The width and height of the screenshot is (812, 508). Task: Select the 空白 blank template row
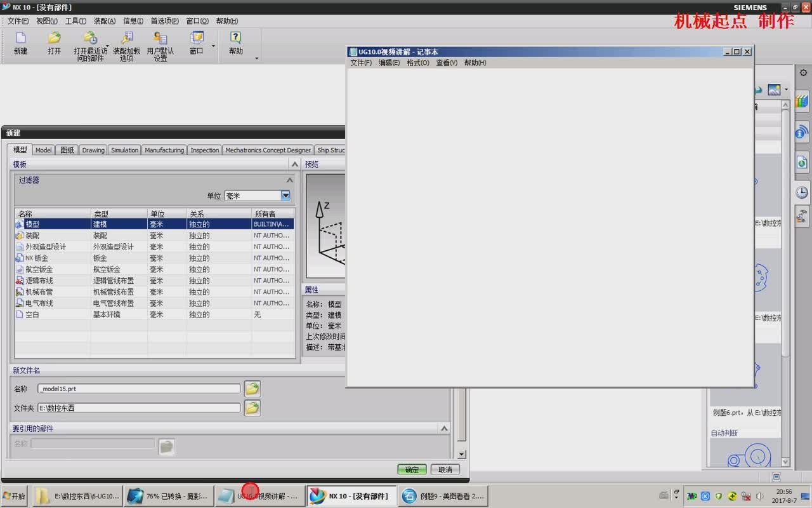click(x=155, y=314)
